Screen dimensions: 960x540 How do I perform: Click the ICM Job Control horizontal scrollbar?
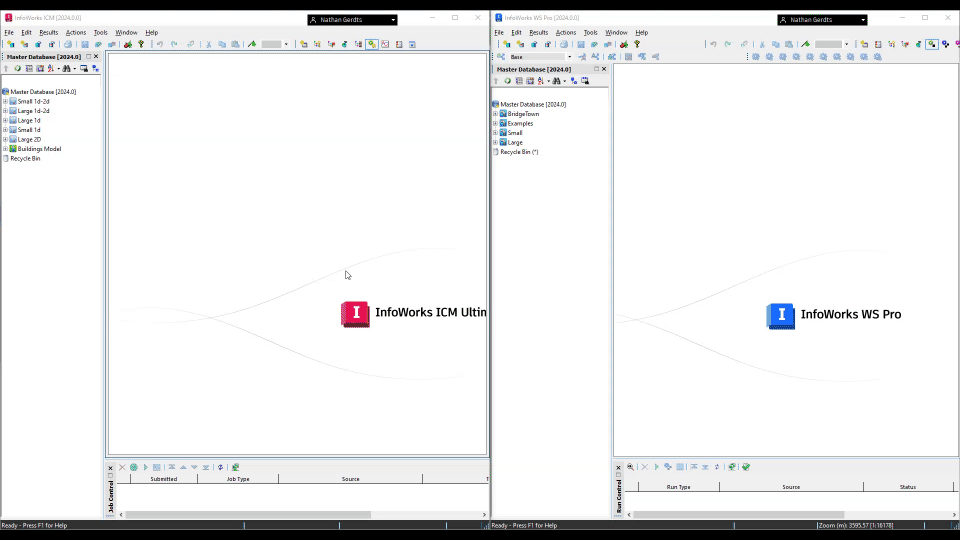pos(248,515)
